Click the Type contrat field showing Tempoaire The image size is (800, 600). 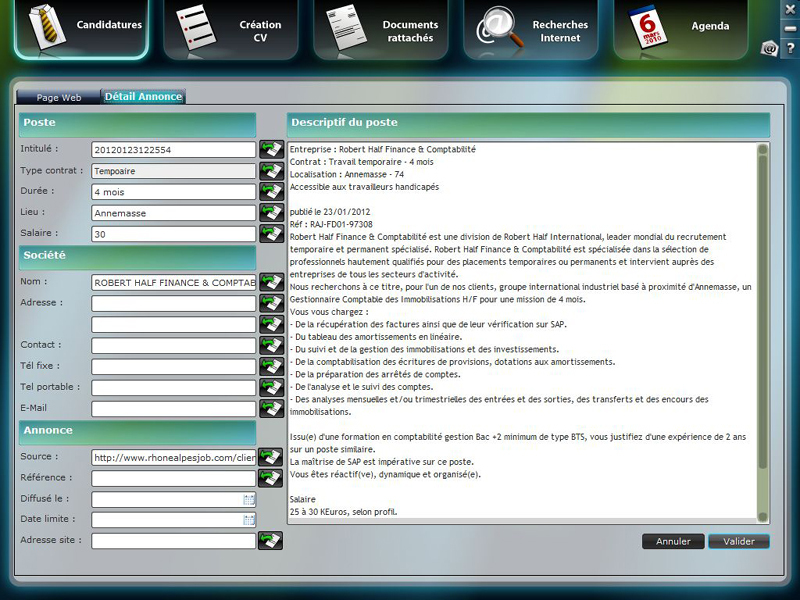[x=173, y=171]
